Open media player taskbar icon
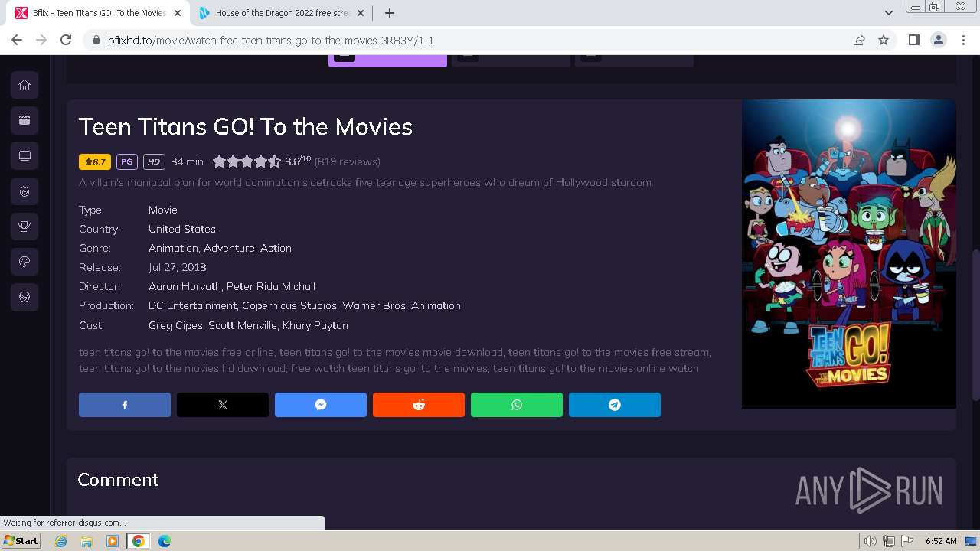 pos(112,541)
